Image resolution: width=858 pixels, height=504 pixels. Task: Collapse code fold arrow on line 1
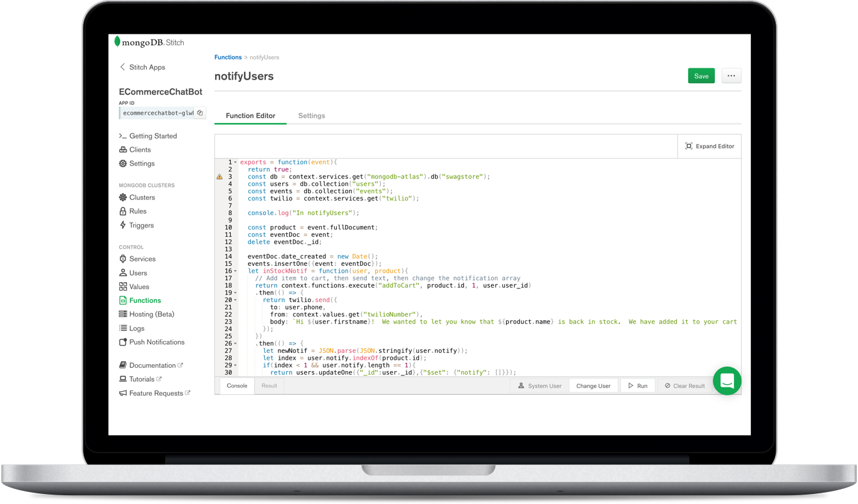(x=236, y=162)
